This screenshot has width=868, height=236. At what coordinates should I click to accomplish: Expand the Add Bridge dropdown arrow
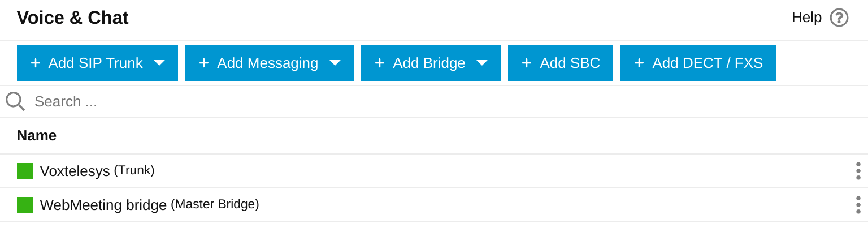[x=482, y=63]
